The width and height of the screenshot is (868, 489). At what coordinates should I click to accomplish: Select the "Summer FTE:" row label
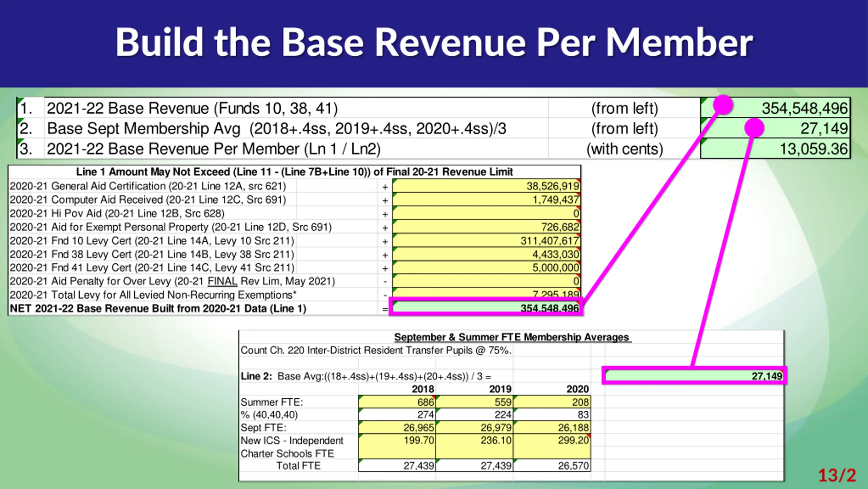[272, 402]
